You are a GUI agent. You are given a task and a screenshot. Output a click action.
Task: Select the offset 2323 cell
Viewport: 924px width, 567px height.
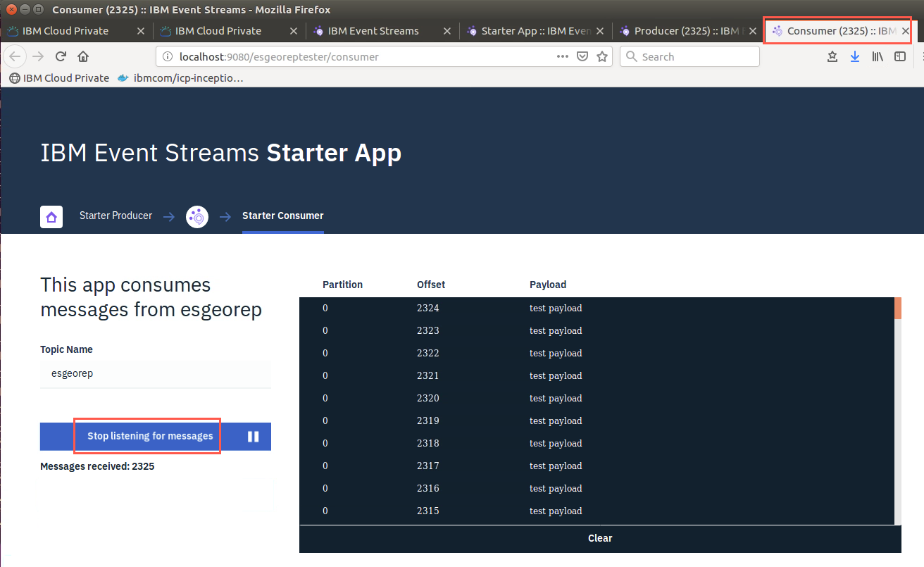coord(428,331)
